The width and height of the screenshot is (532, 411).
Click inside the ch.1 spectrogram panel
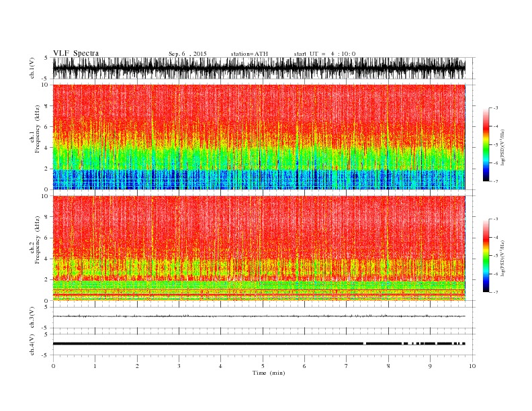point(259,137)
